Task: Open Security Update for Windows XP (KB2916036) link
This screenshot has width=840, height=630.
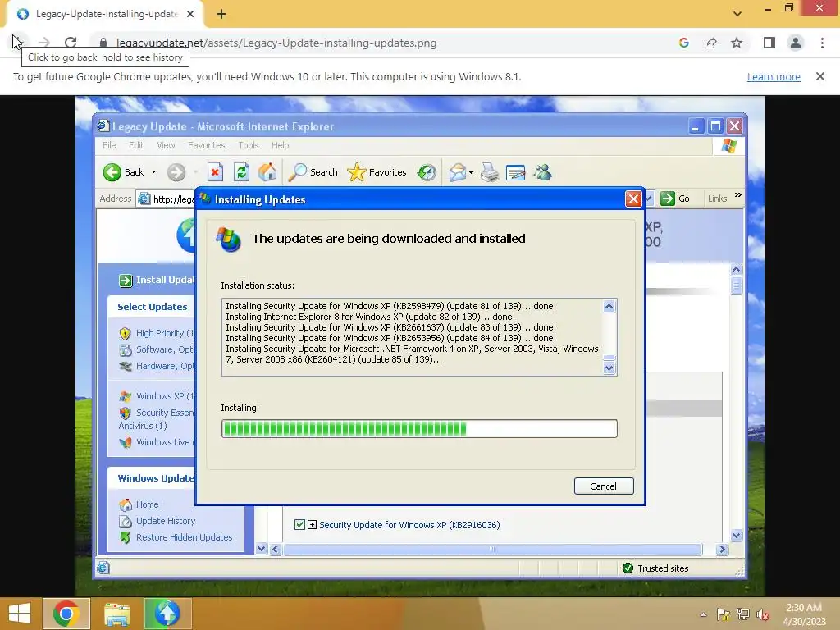Action: [409, 525]
